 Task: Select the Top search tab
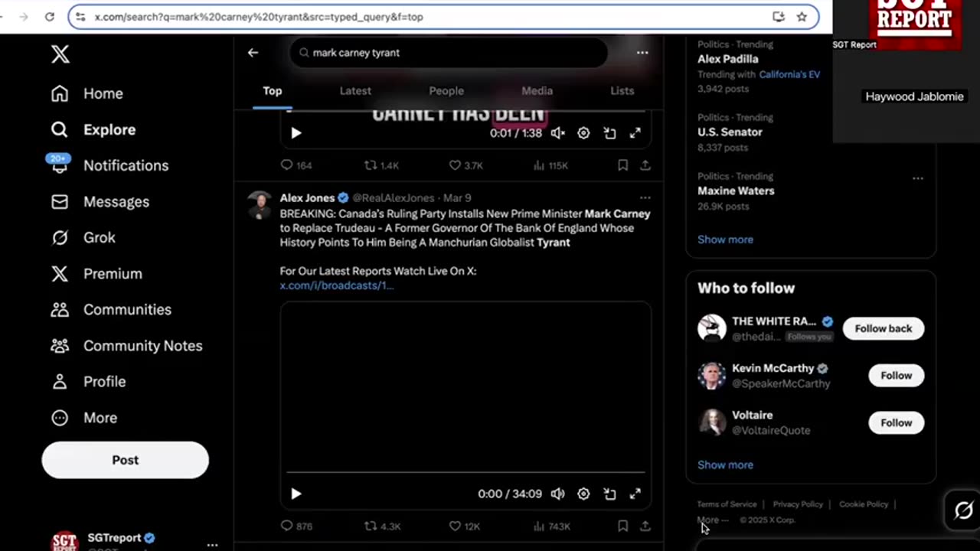point(273,90)
